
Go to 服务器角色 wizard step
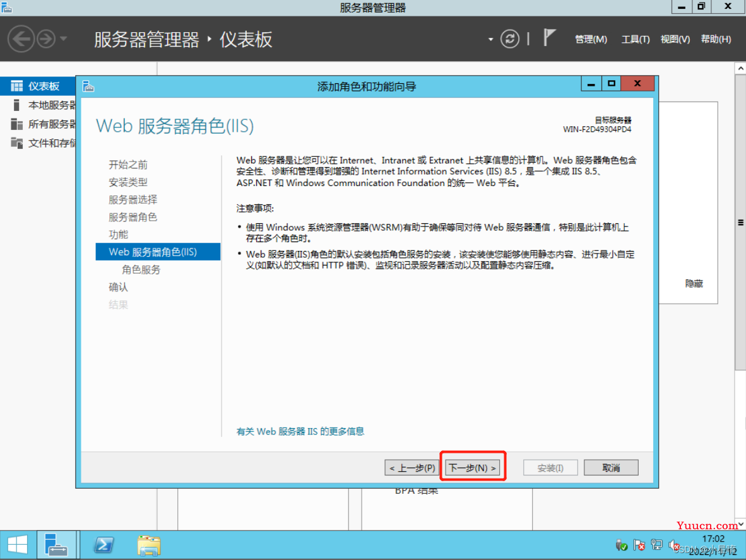(133, 217)
